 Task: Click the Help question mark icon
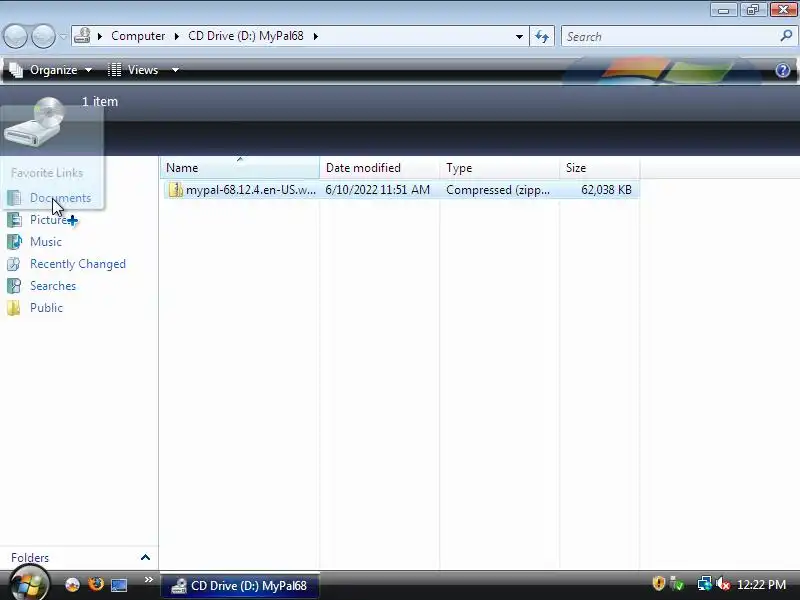point(782,70)
